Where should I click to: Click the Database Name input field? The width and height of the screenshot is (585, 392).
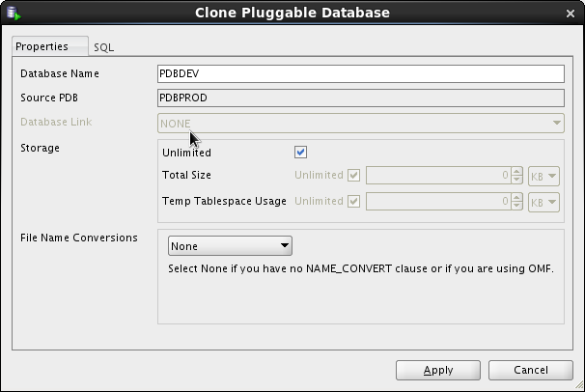(x=360, y=73)
